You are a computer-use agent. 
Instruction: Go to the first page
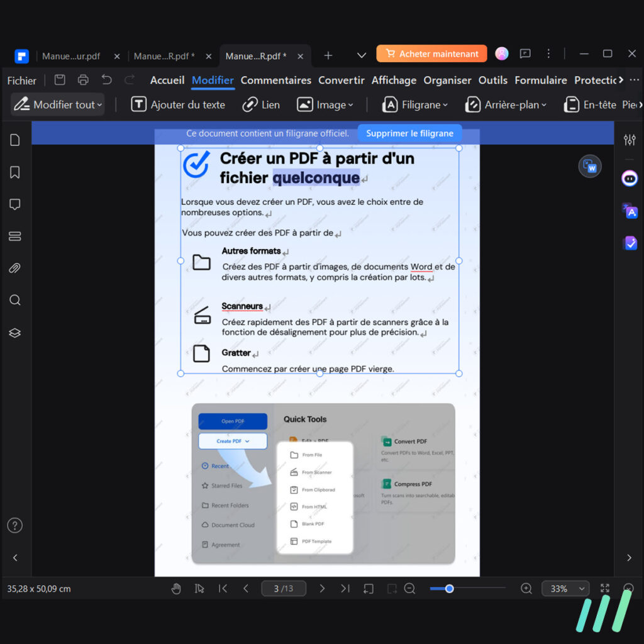click(223, 589)
